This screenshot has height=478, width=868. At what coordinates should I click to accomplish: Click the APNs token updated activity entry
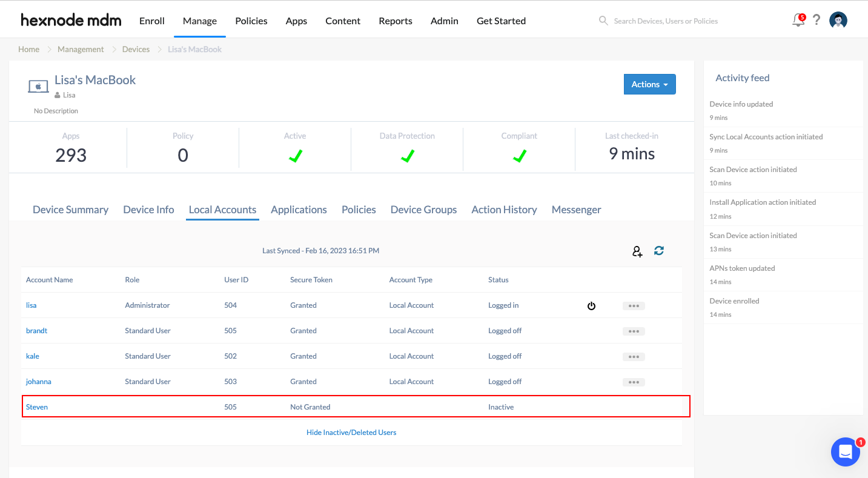[x=742, y=268]
